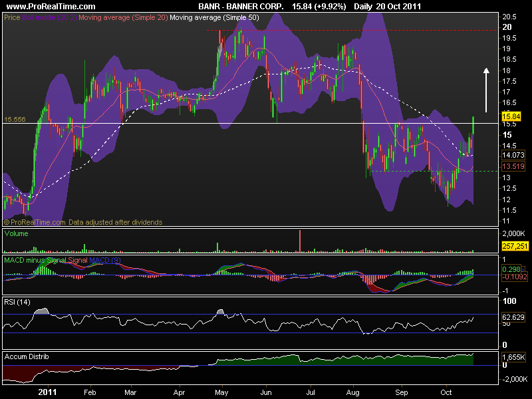Click the May label on time axis

click(x=221, y=392)
